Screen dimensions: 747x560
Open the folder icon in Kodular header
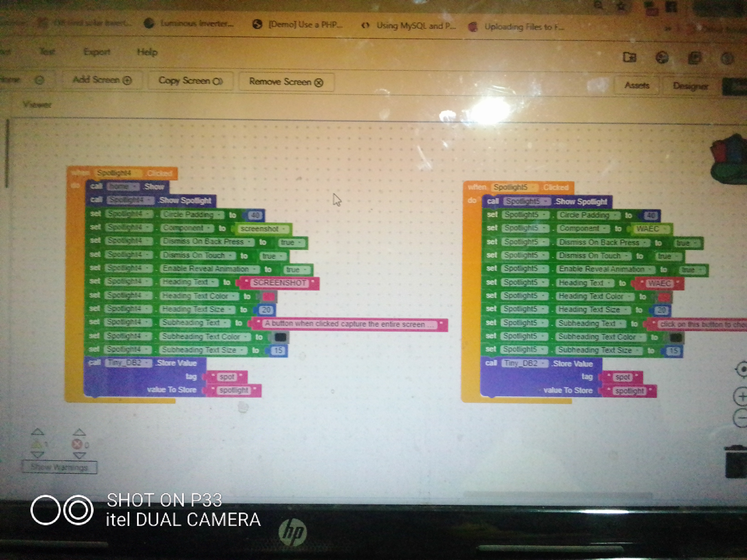pyautogui.click(x=629, y=57)
